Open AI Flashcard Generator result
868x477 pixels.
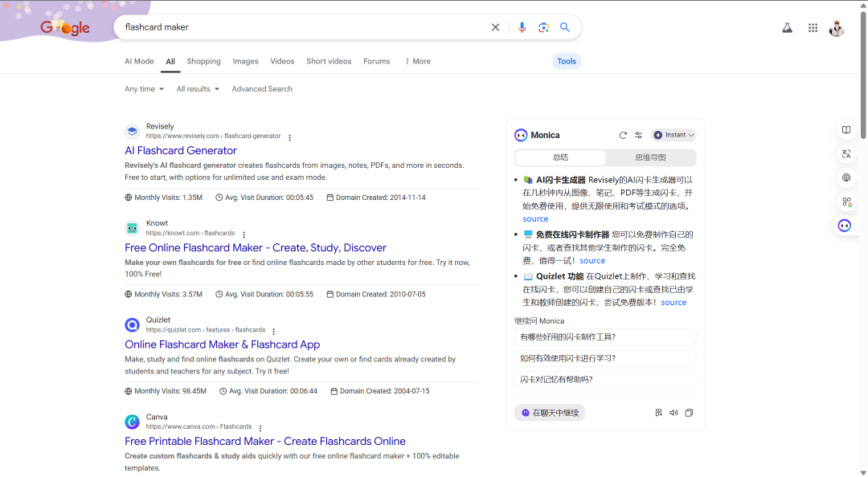click(181, 150)
